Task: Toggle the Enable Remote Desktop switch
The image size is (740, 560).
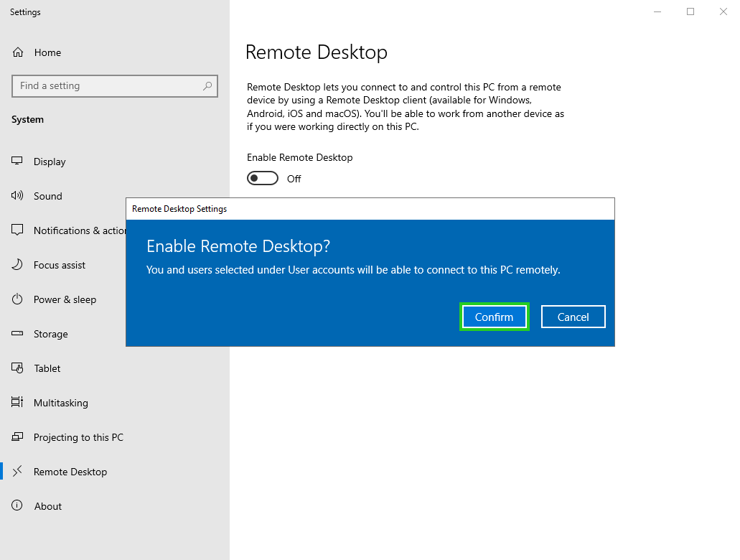Action: click(263, 178)
